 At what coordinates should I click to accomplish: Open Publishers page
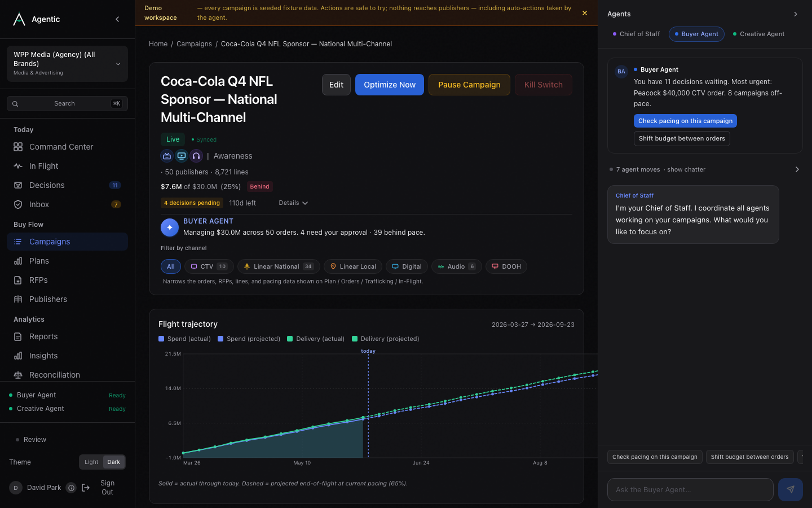coord(67,299)
